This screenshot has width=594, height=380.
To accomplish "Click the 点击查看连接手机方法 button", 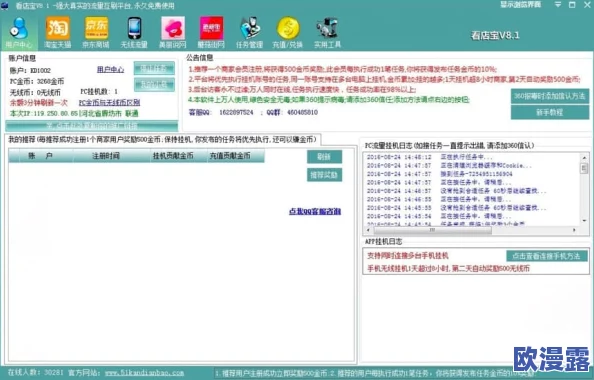I will coord(547,256).
